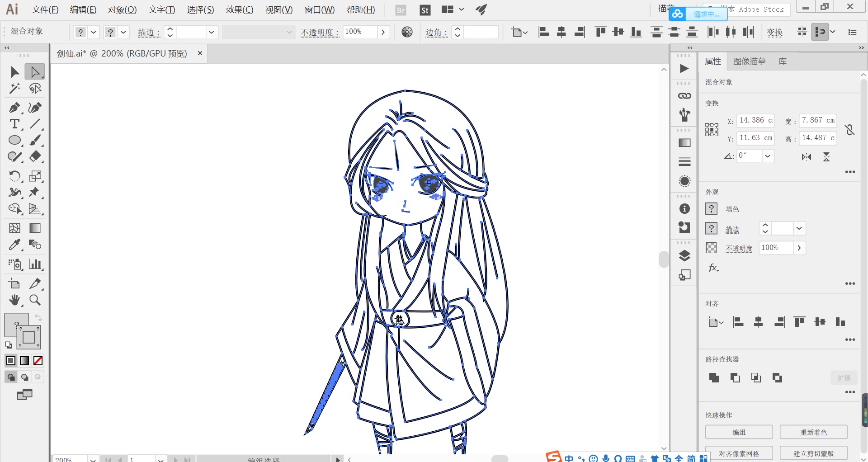
Task: Open fill color dropdown in control bar
Action: pyautogui.click(x=94, y=32)
